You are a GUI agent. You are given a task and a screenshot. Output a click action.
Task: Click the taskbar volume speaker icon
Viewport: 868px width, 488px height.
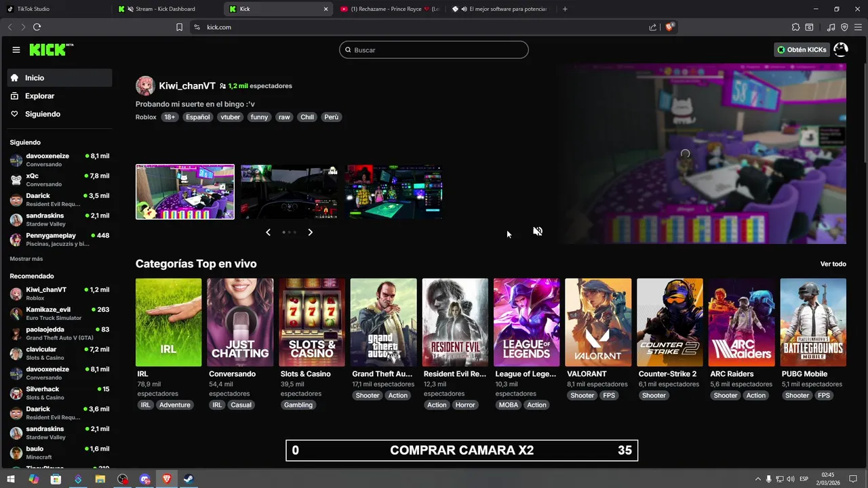pyautogui.click(x=790, y=479)
